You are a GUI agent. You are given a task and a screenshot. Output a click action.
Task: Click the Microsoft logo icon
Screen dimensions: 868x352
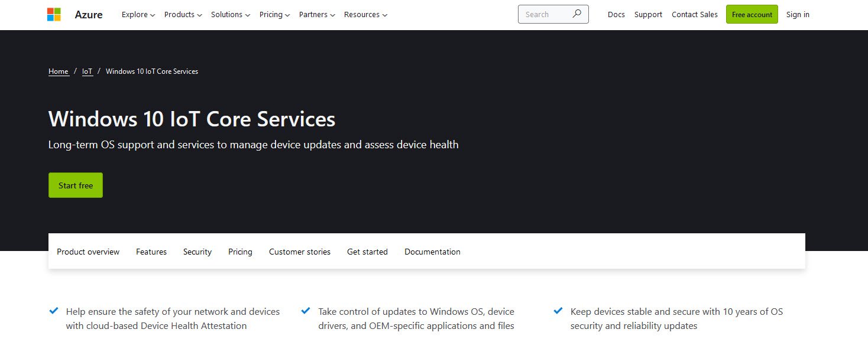[x=54, y=15]
